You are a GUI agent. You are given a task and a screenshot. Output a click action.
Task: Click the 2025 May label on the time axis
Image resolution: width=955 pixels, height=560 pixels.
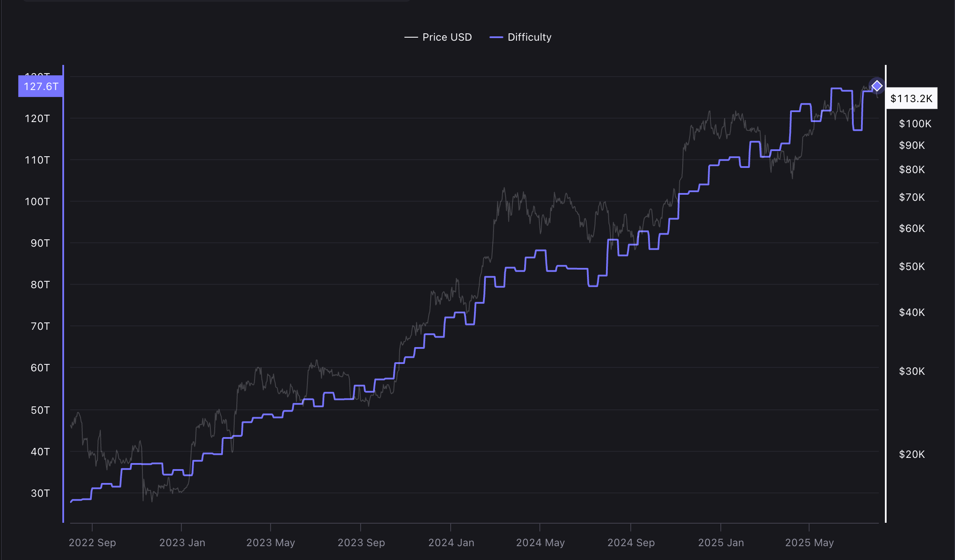tap(809, 542)
